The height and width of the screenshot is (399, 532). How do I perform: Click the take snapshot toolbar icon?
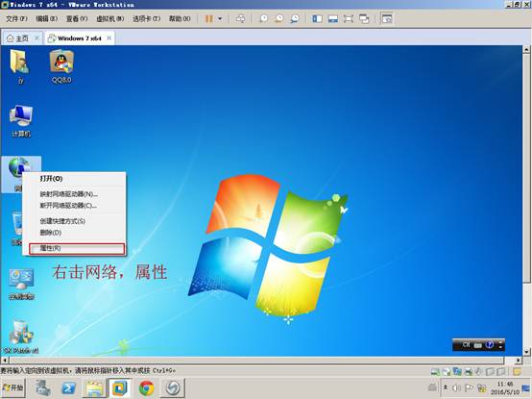(264, 18)
